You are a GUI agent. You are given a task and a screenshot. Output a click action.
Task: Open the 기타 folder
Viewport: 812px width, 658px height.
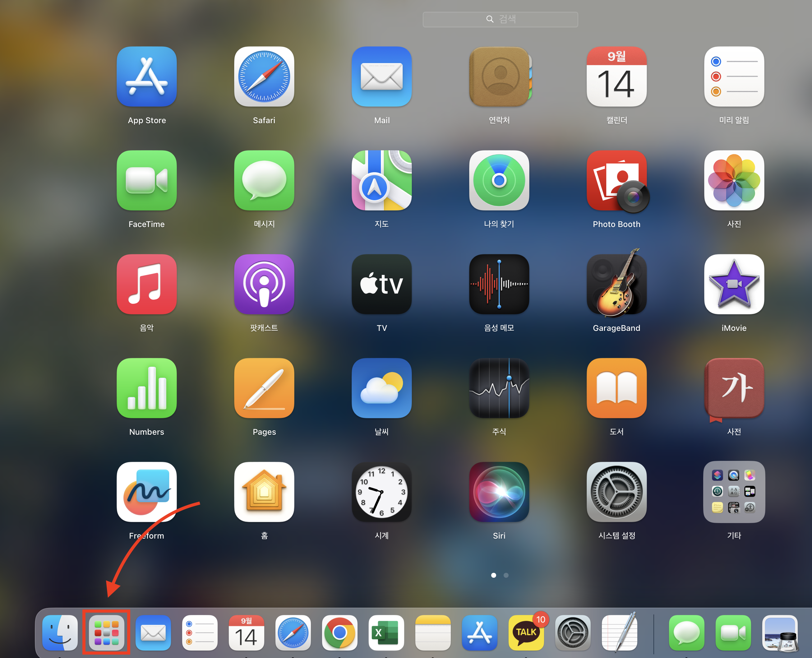click(x=734, y=492)
